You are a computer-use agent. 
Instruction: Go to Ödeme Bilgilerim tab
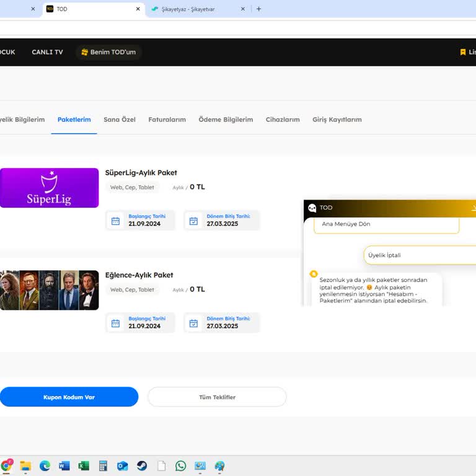(226, 120)
